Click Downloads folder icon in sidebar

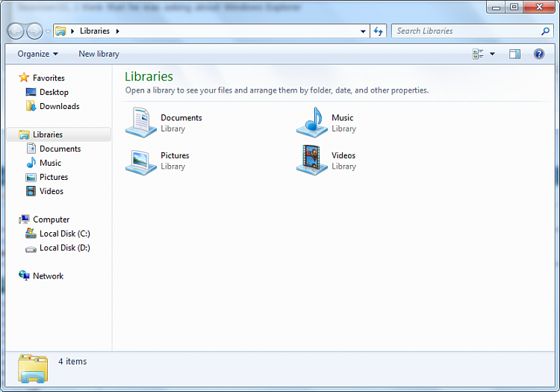tap(31, 106)
